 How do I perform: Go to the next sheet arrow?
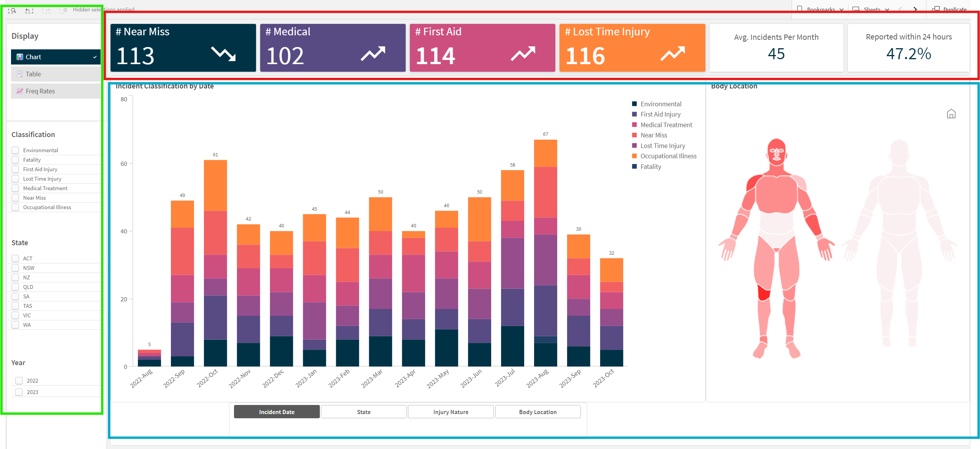[915, 9]
